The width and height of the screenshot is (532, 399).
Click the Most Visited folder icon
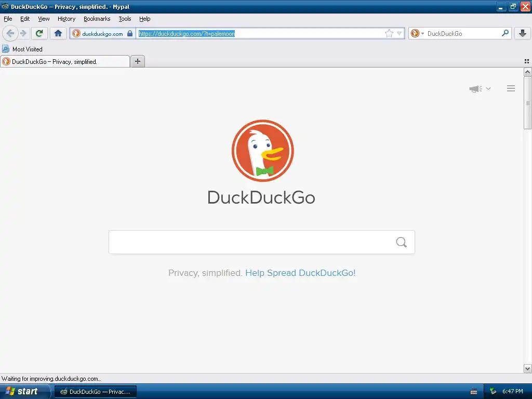(5, 49)
